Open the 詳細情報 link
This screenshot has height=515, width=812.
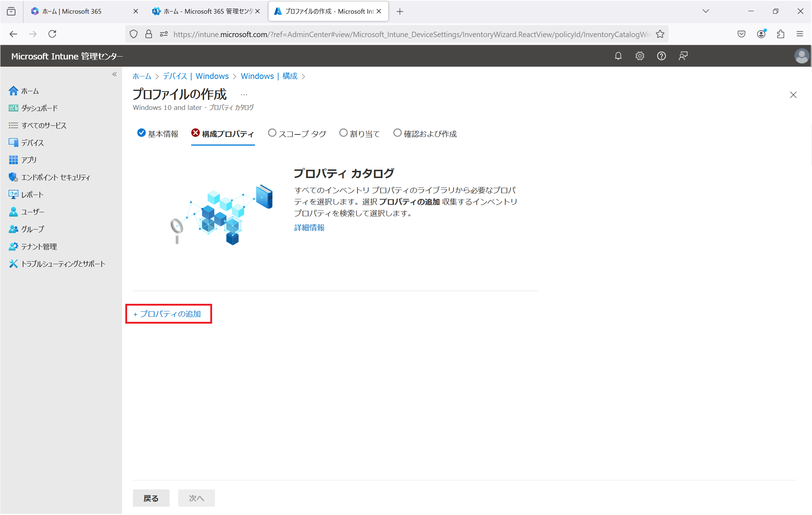(309, 228)
